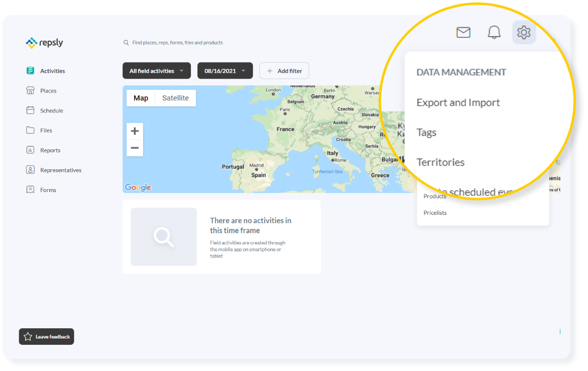The image size is (588, 371).
Task: Open Representatives in the sidebar
Action: click(61, 170)
